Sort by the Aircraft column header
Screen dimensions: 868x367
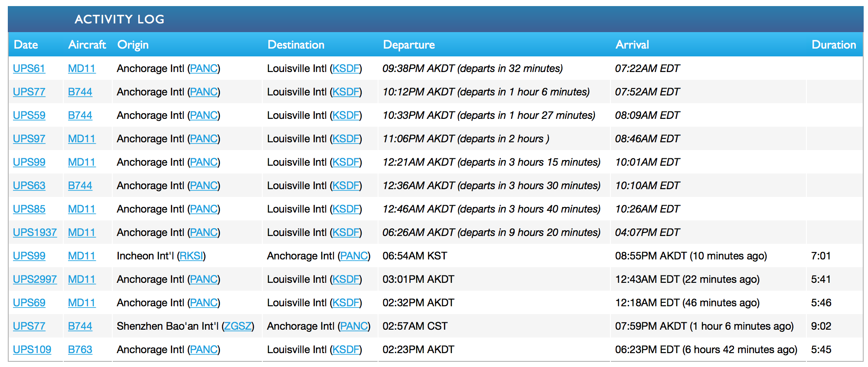(87, 45)
